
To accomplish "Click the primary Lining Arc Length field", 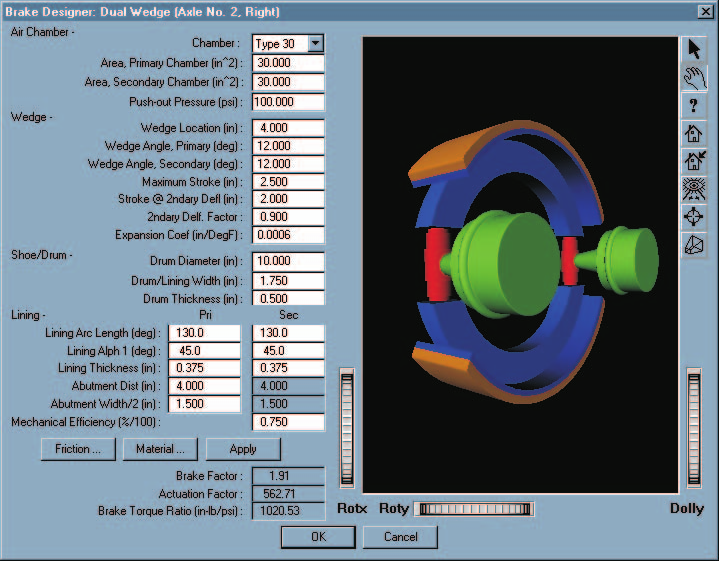I will (204, 333).
